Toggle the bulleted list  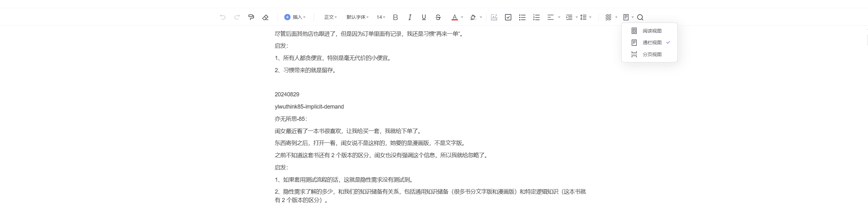[522, 17]
